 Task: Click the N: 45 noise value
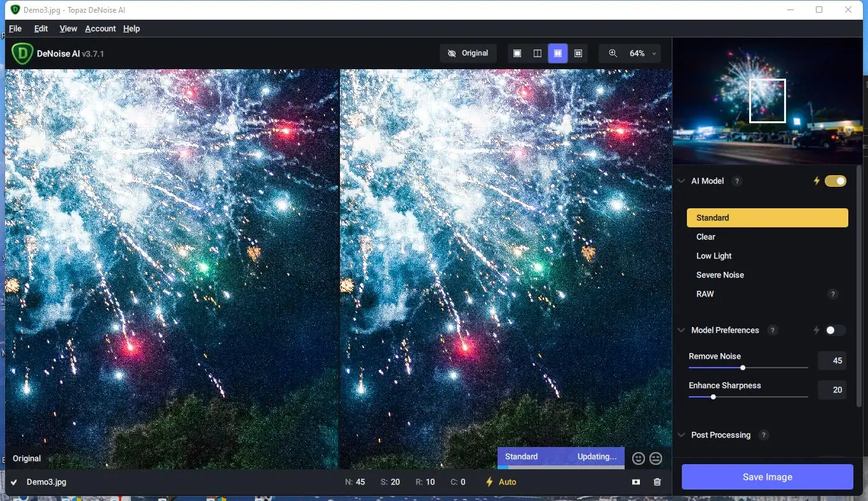(x=355, y=482)
